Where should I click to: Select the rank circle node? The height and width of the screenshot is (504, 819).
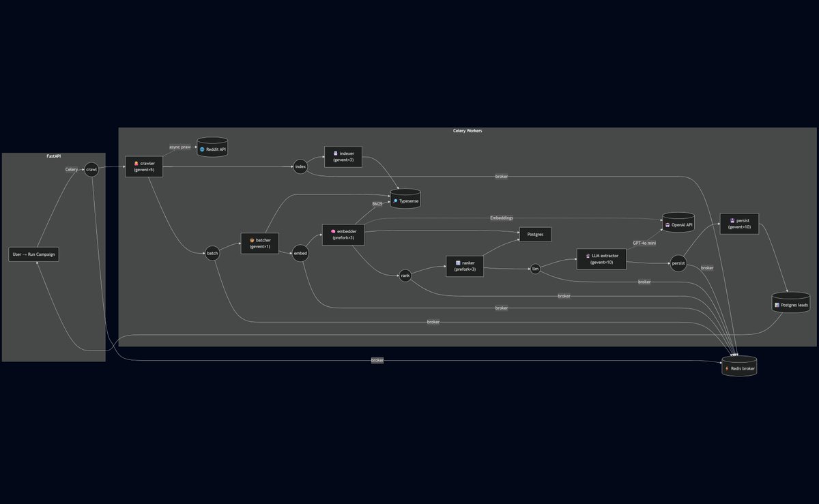coord(405,276)
